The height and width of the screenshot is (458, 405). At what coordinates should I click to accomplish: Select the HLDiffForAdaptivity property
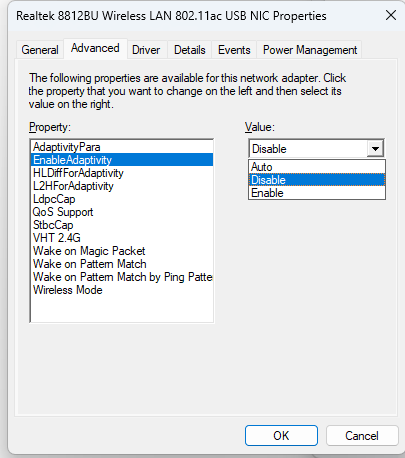pyautogui.click(x=122, y=173)
